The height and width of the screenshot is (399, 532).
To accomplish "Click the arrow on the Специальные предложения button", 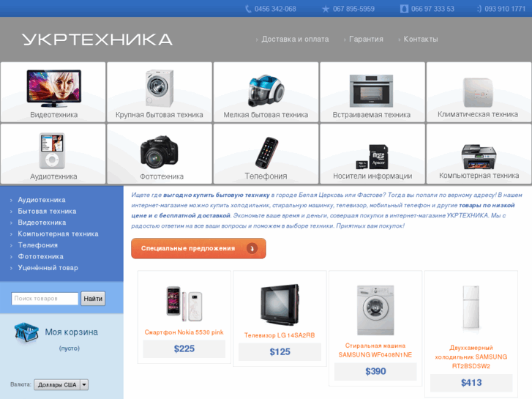I will point(252,249).
